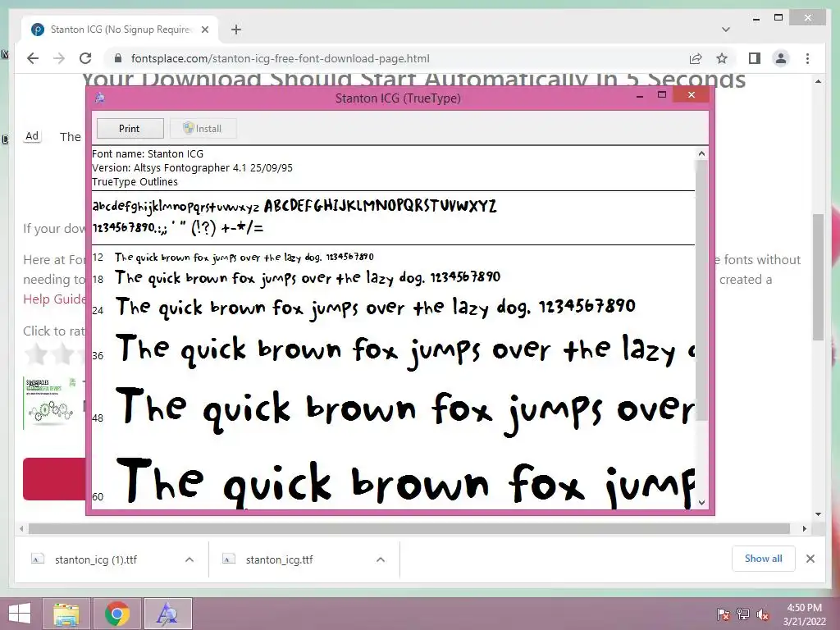
Task: Click the font viewer vertical scrollbar thumb
Action: (x=702, y=290)
